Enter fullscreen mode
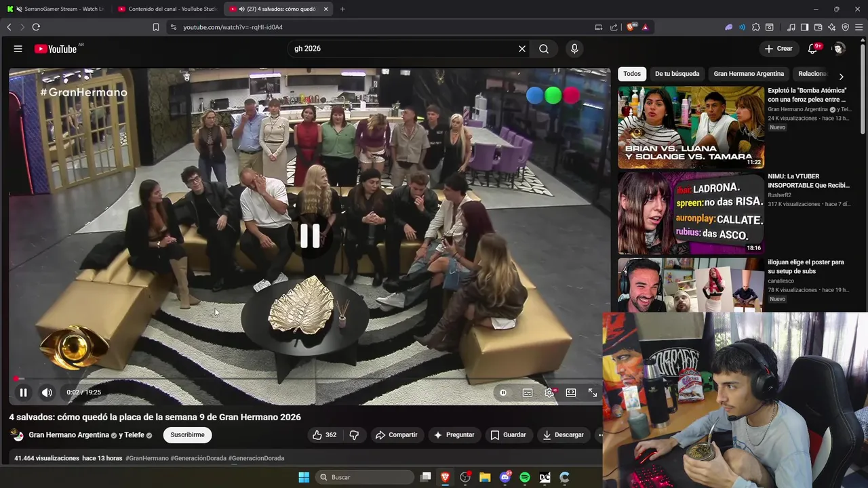The height and width of the screenshot is (488, 868). click(593, 392)
